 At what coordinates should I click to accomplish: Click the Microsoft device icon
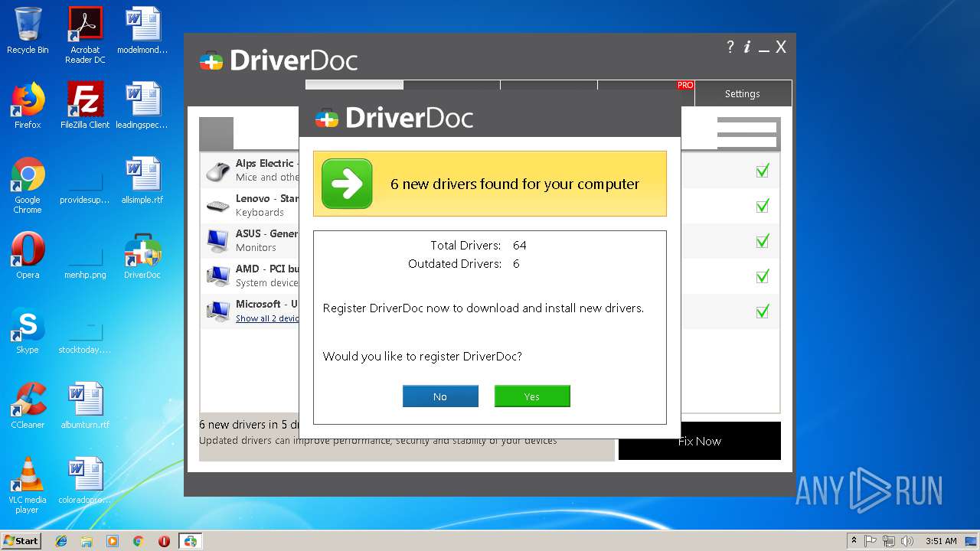pos(218,311)
